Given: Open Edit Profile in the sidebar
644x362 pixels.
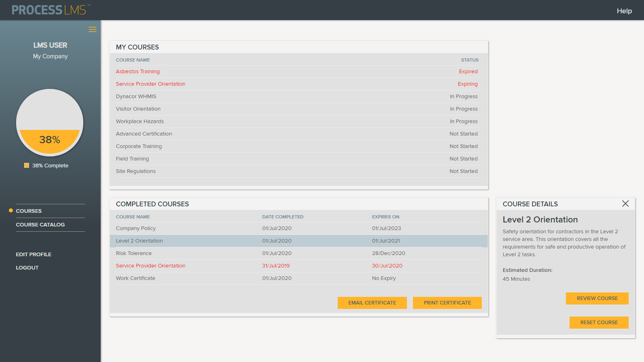Looking at the screenshot, I should tap(33, 254).
